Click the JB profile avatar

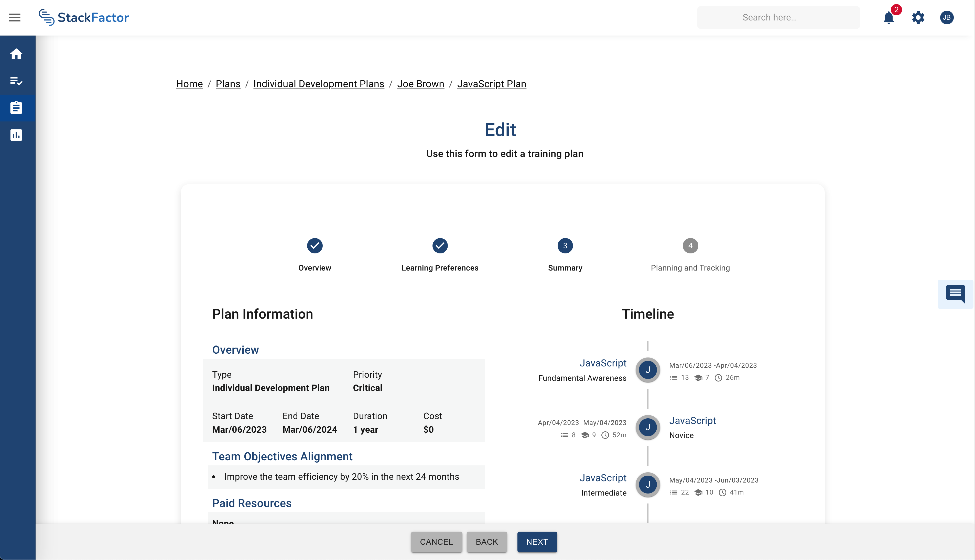(947, 17)
